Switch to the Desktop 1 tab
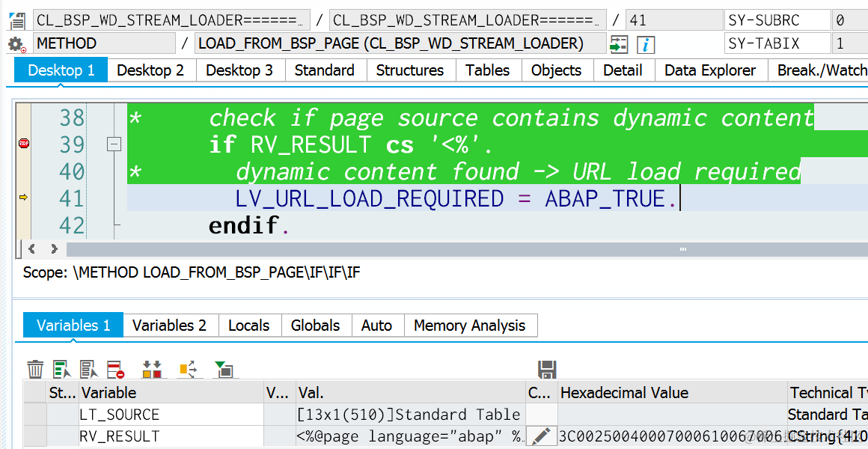Viewport: 868px width, 449px height. (61, 70)
